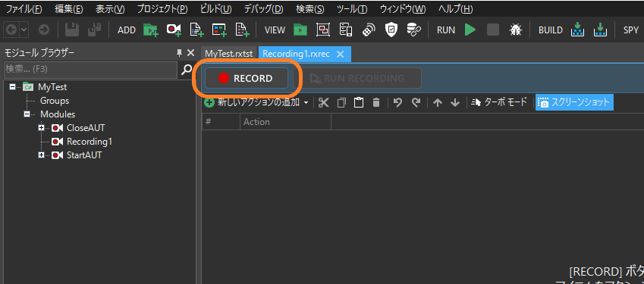Click the Action column header
Viewport: 644px width, 284px height.
click(285, 122)
